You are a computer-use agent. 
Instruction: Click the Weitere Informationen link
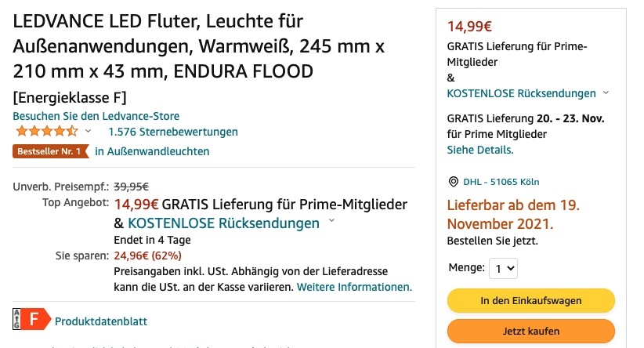coord(354,287)
